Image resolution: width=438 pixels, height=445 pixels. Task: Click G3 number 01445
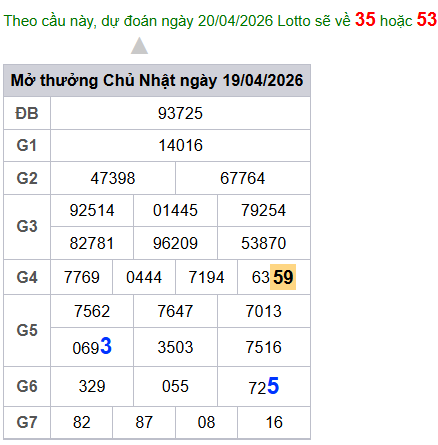[175, 211]
